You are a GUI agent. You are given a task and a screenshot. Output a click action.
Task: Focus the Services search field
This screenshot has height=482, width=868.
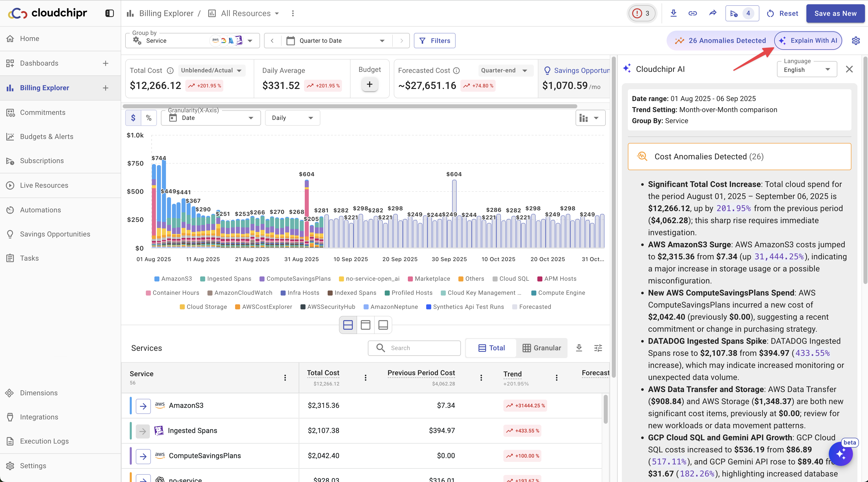(414, 348)
